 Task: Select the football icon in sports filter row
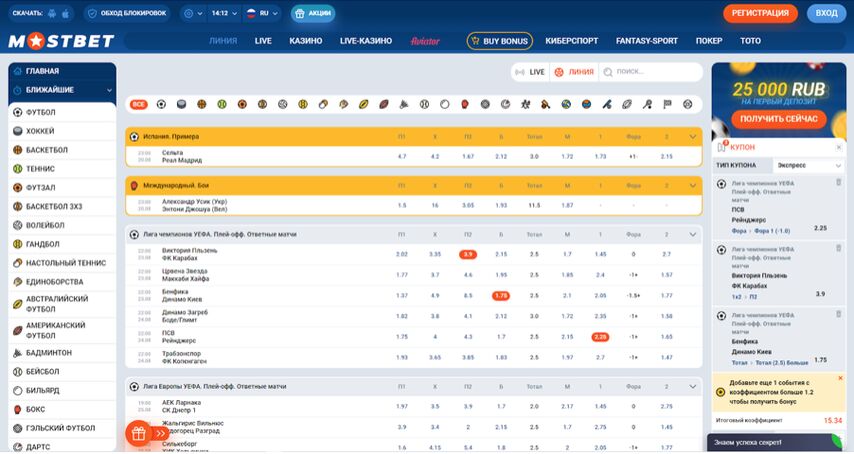(x=161, y=104)
